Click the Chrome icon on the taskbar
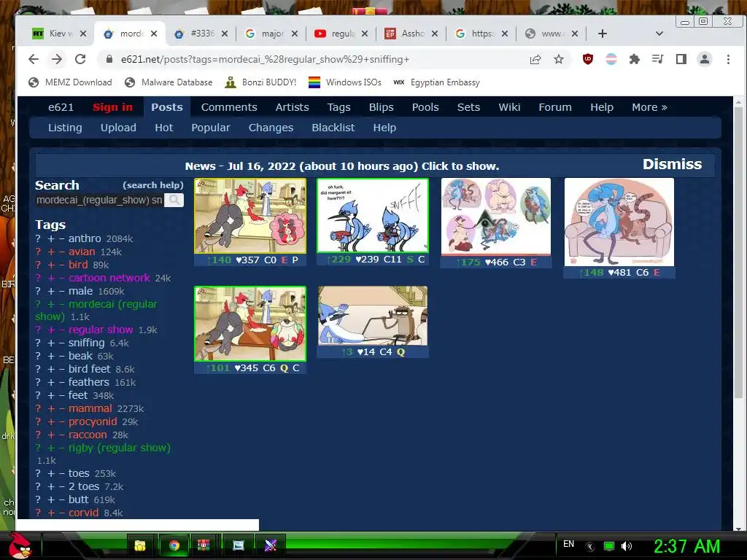The width and height of the screenshot is (747, 560). click(174, 545)
